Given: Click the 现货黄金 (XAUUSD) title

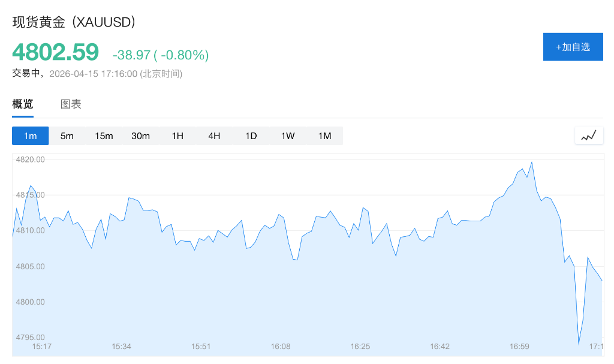Looking at the screenshot, I should [74, 22].
